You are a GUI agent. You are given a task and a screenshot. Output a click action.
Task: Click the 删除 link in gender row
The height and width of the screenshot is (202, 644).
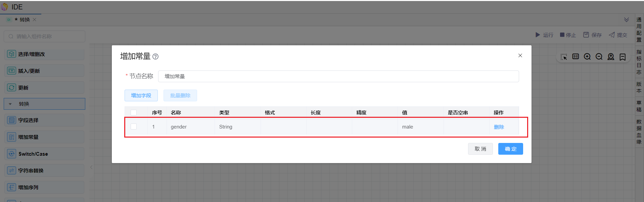pos(499,127)
